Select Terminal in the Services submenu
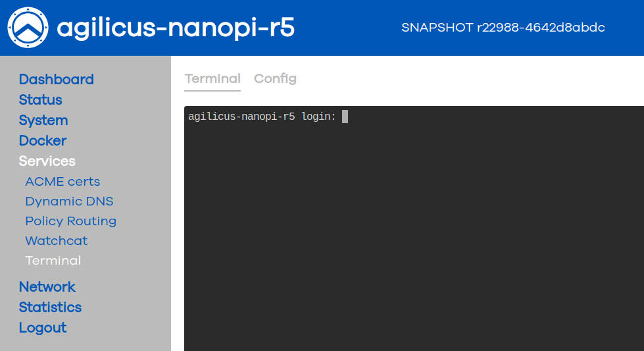The height and width of the screenshot is (351, 644). click(53, 261)
